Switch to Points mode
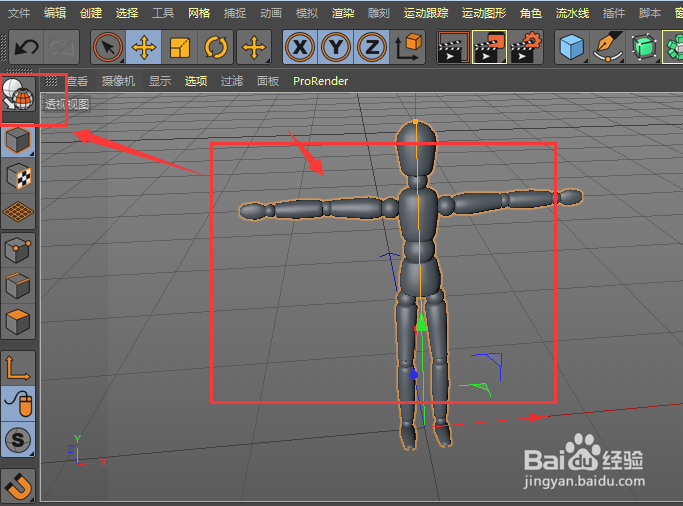The width and height of the screenshot is (683, 506). coord(18,250)
